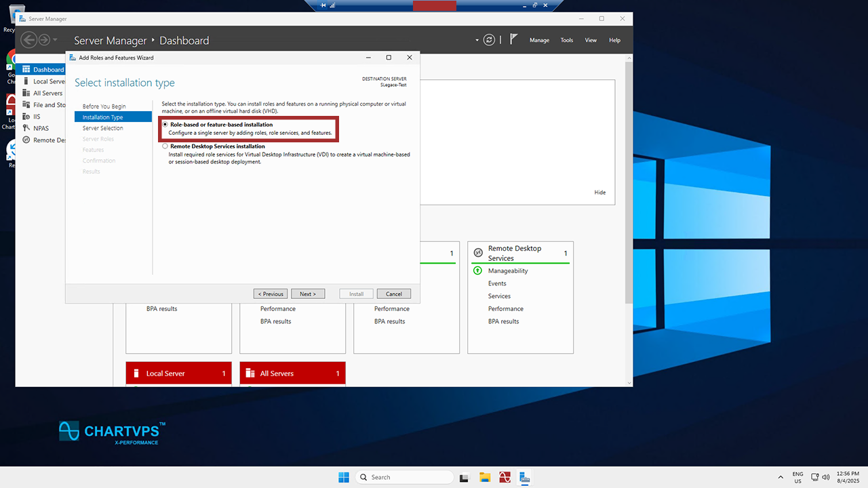Open navigation history dropdown next to forward arrow
The height and width of the screenshot is (488, 868).
[x=56, y=41]
